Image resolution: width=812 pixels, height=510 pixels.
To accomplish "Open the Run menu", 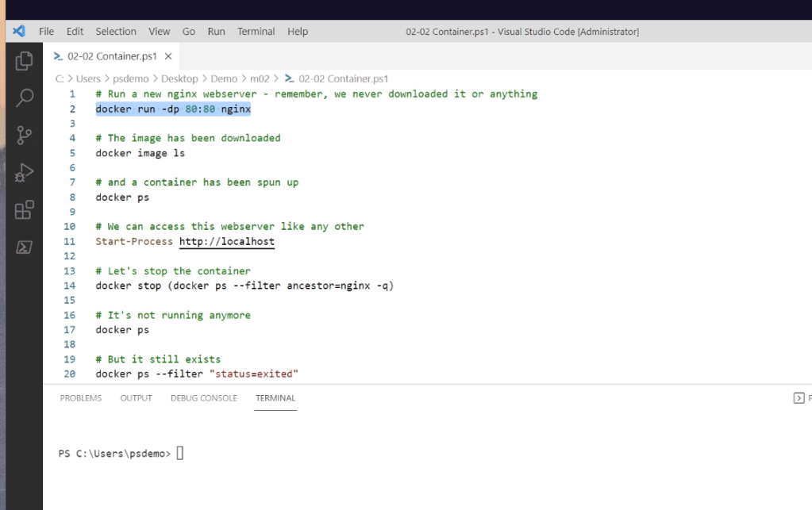I will (x=216, y=32).
